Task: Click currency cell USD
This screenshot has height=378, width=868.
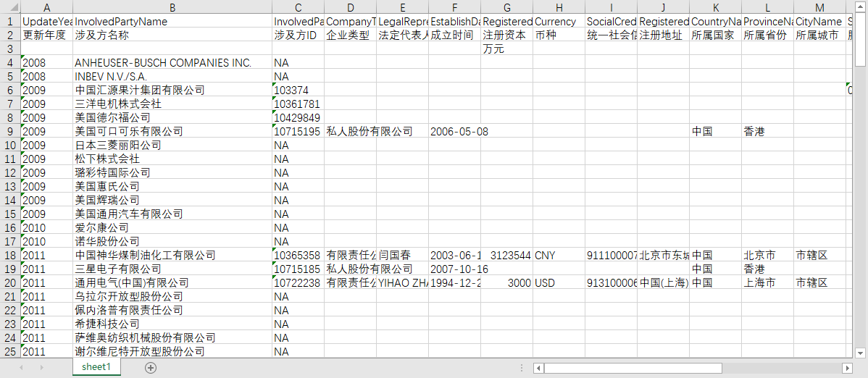Action: (559, 283)
